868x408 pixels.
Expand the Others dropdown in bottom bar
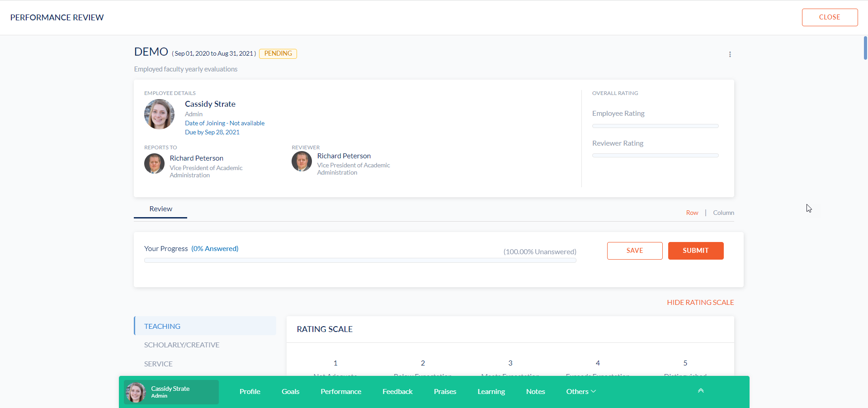(581, 392)
